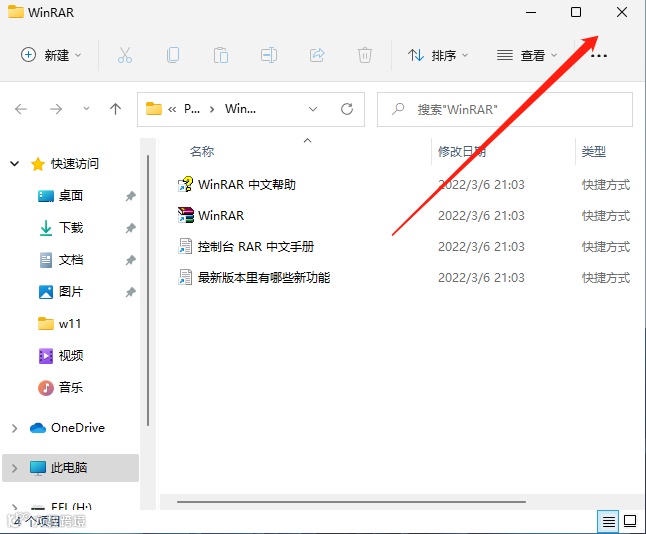Select WinRAR 中文帮助 shortcut
Image resolution: width=646 pixels, height=534 pixels.
[247, 185]
